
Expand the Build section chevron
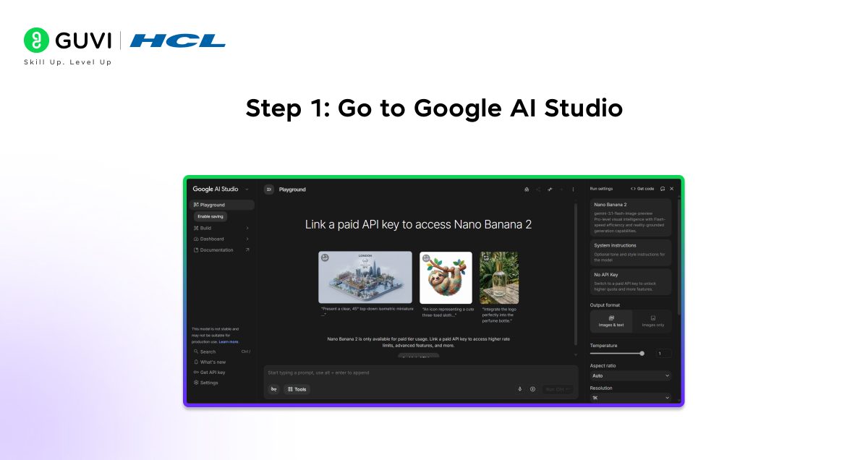click(247, 228)
